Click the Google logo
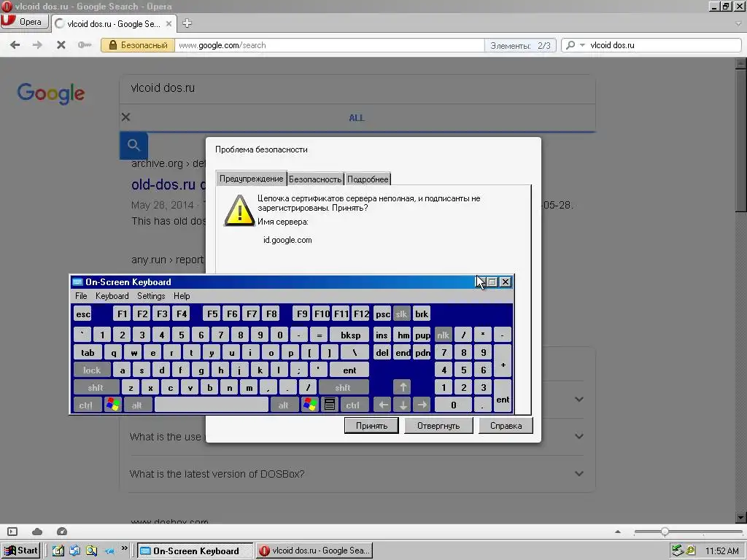Screen dimensions: 747x560 pyautogui.click(x=51, y=93)
